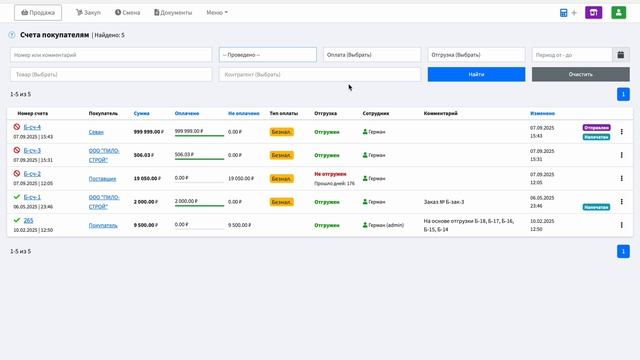Open row actions menu for Б-сч-2

[622, 178]
